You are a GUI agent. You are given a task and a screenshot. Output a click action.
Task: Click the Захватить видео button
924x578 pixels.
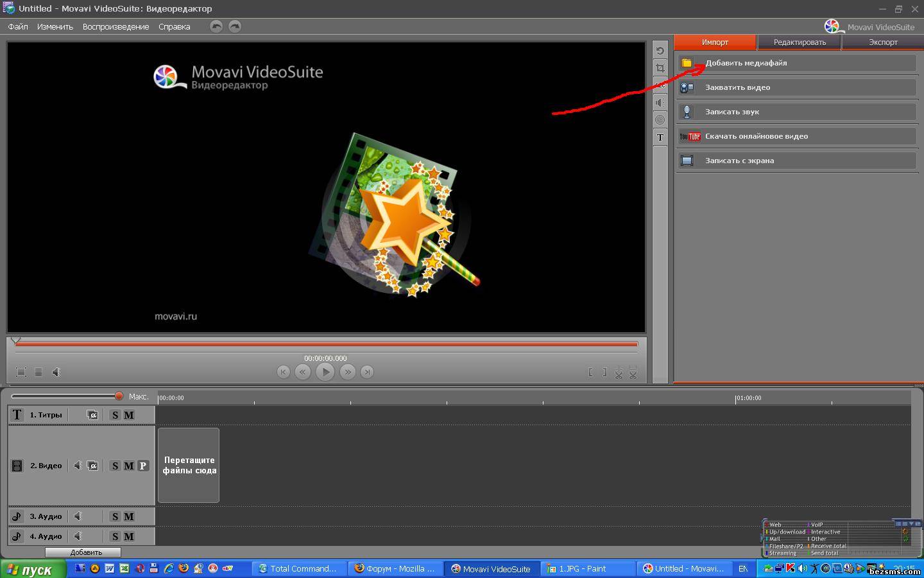(797, 87)
